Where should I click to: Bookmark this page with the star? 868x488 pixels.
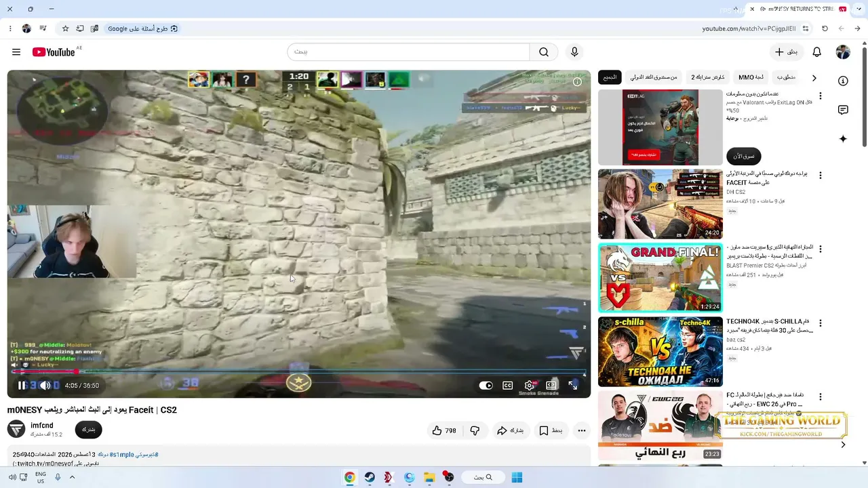65,28
